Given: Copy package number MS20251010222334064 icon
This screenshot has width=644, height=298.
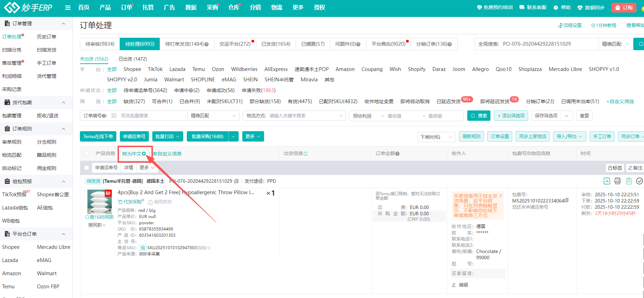Looking at the screenshot, I should [x=566, y=200].
